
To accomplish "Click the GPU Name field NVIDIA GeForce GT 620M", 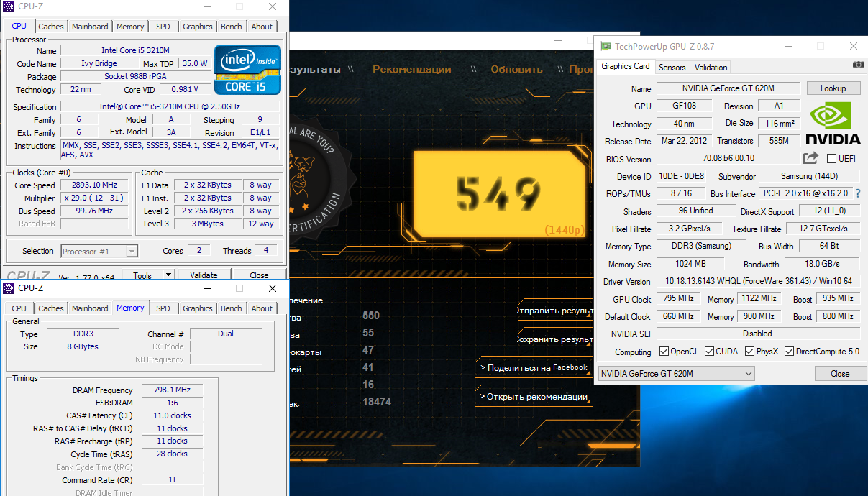I will pyautogui.click(x=728, y=88).
